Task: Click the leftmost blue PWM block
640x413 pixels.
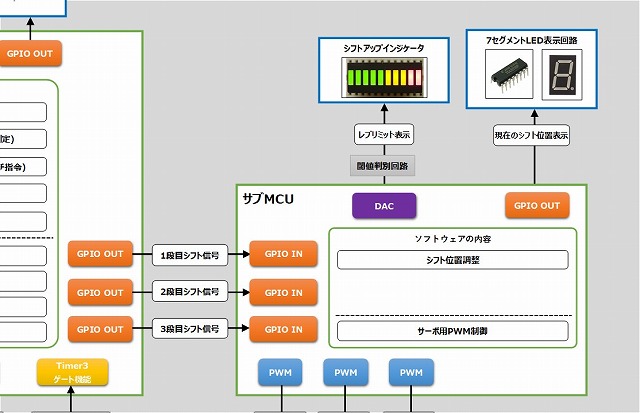Action: click(280, 373)
